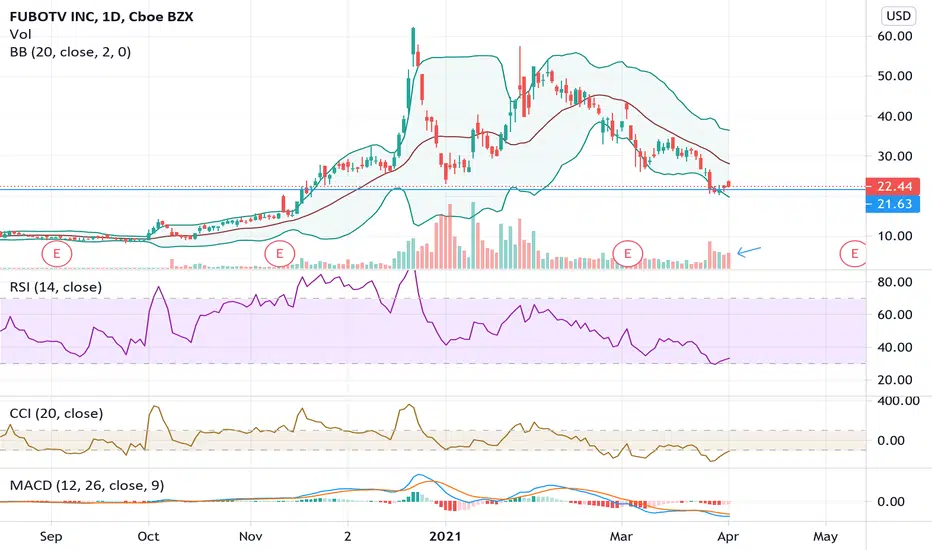
Task: Click the Oct label on time axis
Action: (x=148, y=536)
